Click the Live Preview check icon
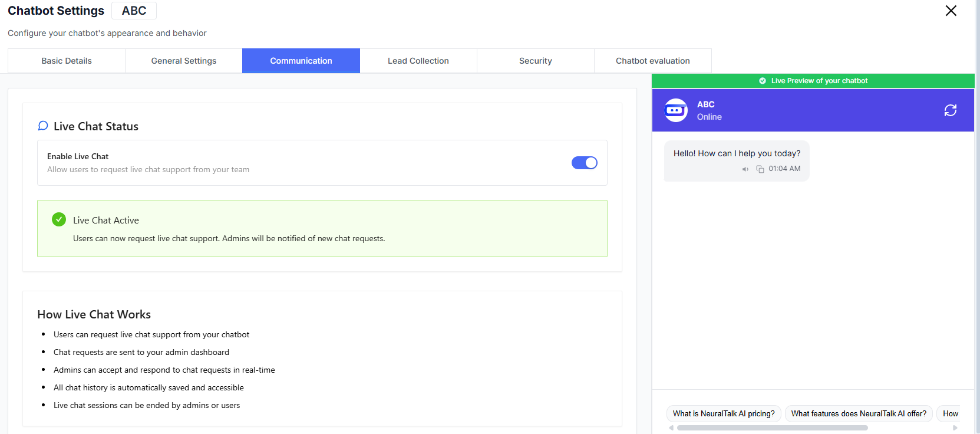Image resolution: width=980 pixels, height=434 pixels. (763, 81)
